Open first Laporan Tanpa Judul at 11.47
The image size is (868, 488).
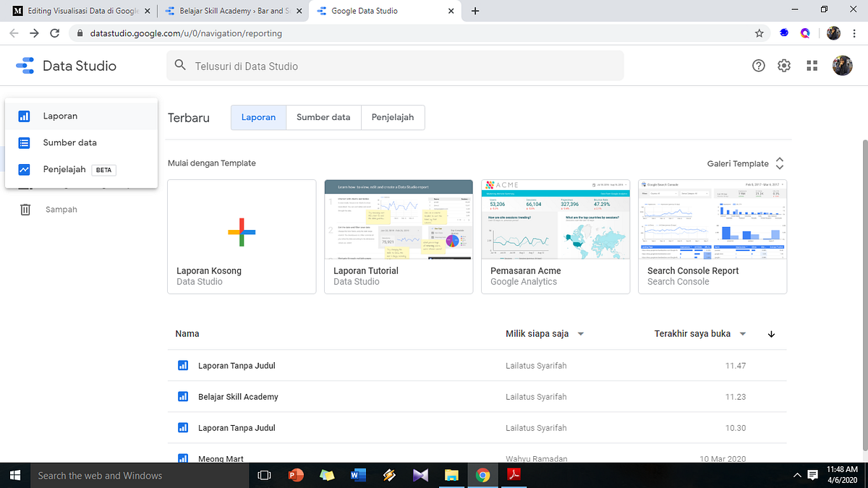point(477,366)
